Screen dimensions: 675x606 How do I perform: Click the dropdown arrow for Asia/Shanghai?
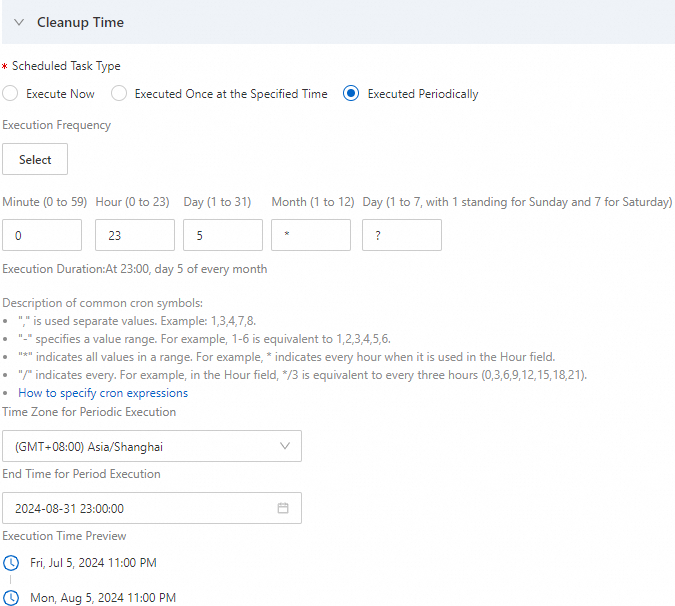[284, 446]
